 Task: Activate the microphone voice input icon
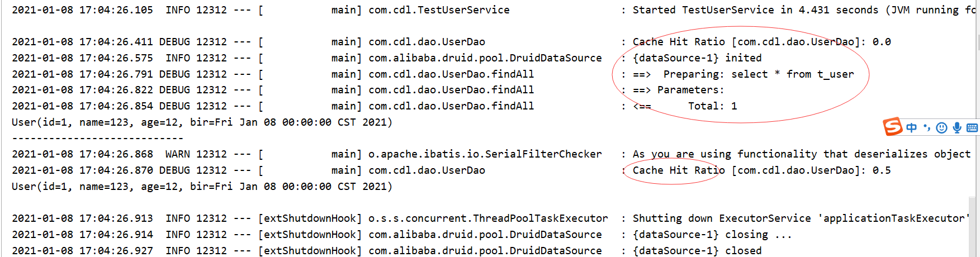(x=957, y=127)
